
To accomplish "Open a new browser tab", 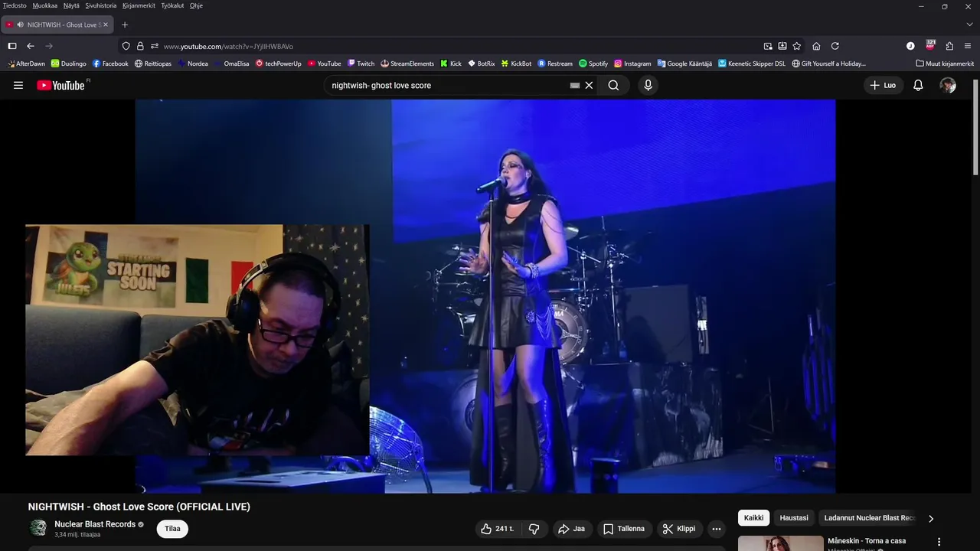I will [125, 24].
